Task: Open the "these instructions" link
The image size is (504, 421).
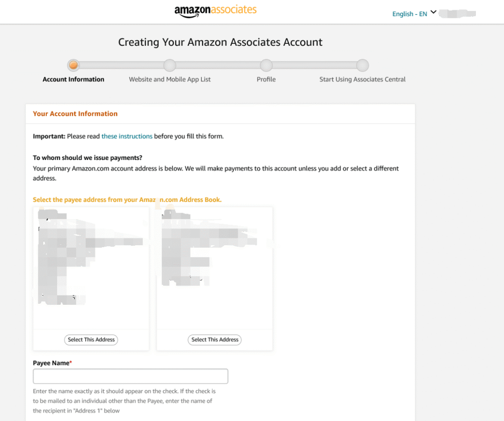Action: pyautogui.click(x=127, y=136)
